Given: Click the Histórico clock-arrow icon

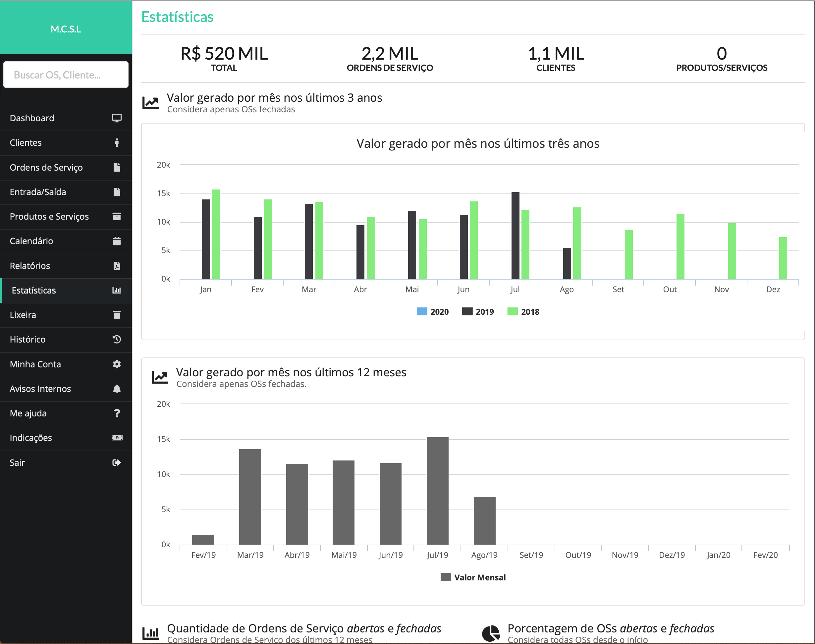Looking at the screenshot, I should pyautogui.click(x=117, y=339).
